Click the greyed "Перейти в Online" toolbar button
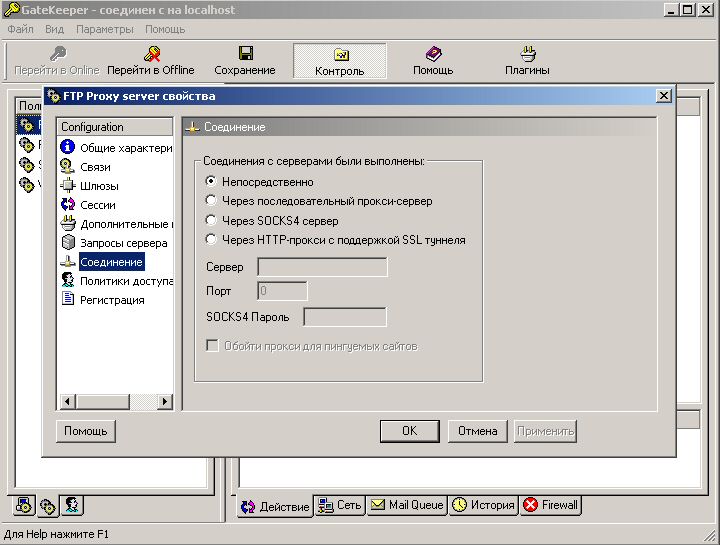The width and height of the screenshot is (720, 545). [x=57, y=61]
